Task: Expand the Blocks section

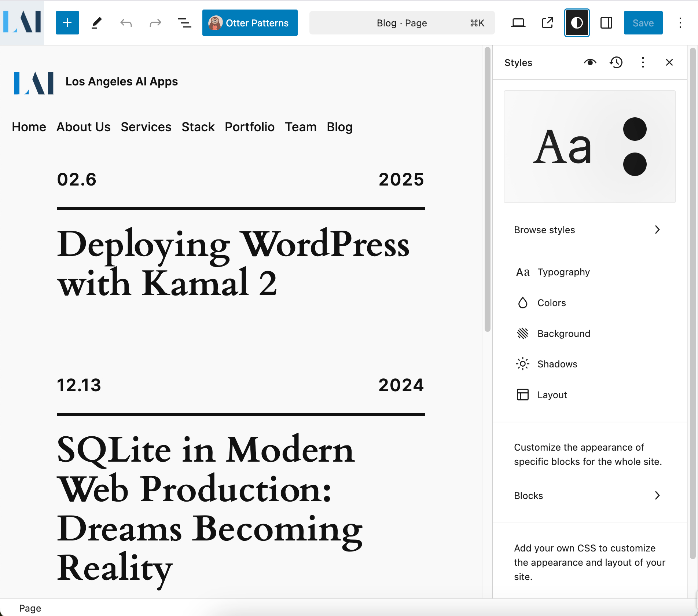Action: pos(587,496)
